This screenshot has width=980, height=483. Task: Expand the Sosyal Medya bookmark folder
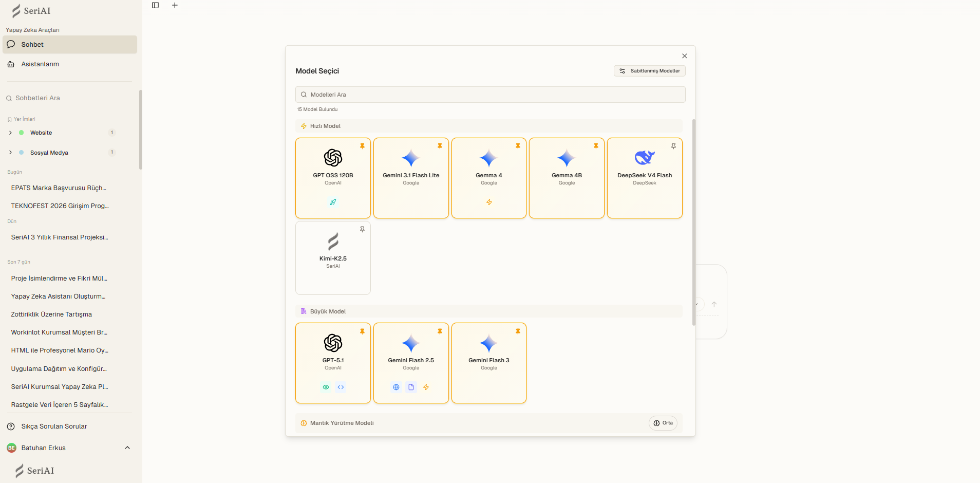coord(10,152)
